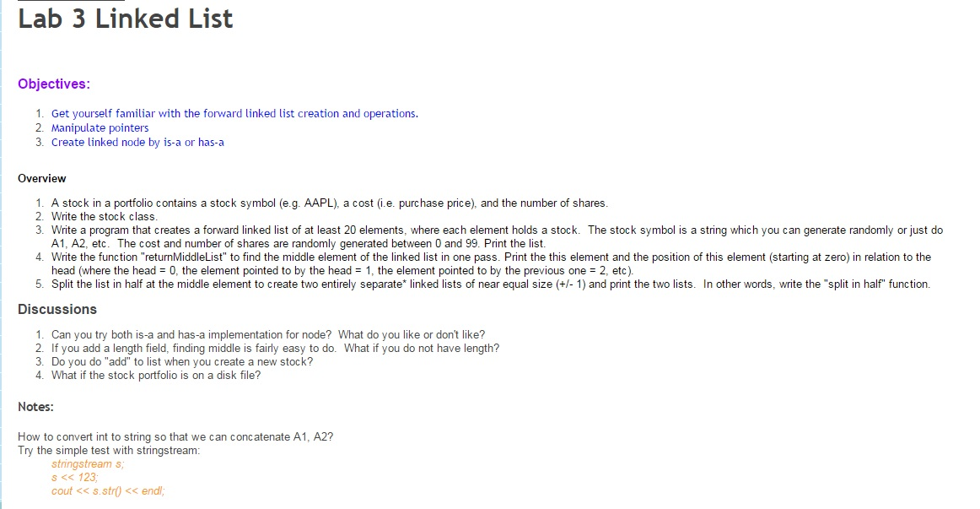Click objective about forward linked list creation
The height and width of the screenshot is (509, 980).
click(x=234, y=113)
